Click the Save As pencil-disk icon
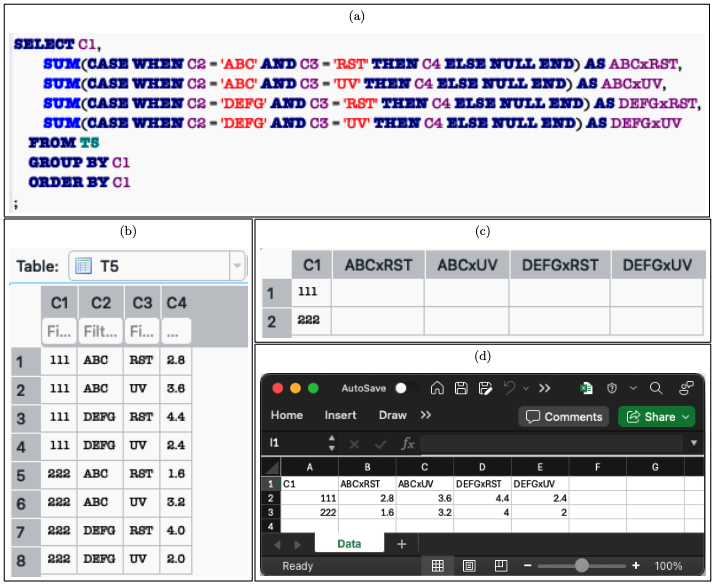The height and width of the screenshot is (586, 717). (x=485, y=388)
